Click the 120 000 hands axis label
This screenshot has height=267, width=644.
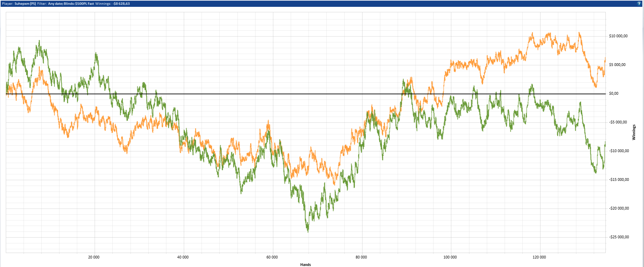click(x=539, y=257)
